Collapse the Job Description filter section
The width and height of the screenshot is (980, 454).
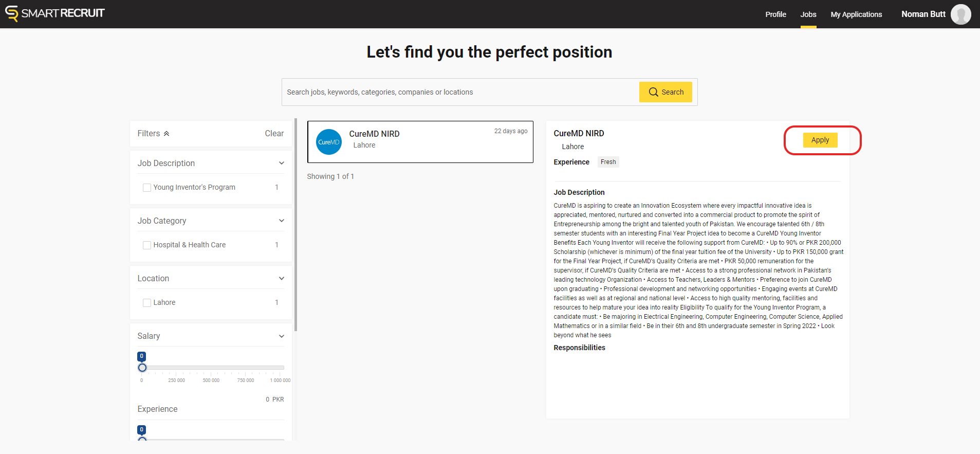[282, 163]
